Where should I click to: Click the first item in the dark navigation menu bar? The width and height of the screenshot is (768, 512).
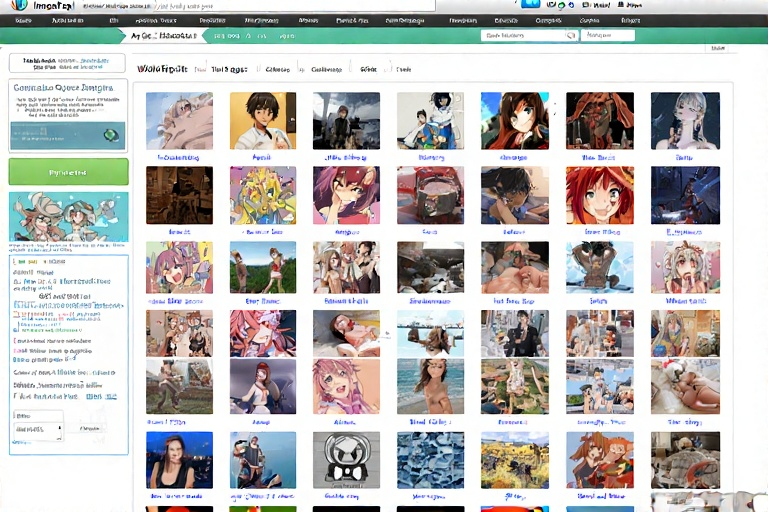pyautogui.click(x=24, y=21)
